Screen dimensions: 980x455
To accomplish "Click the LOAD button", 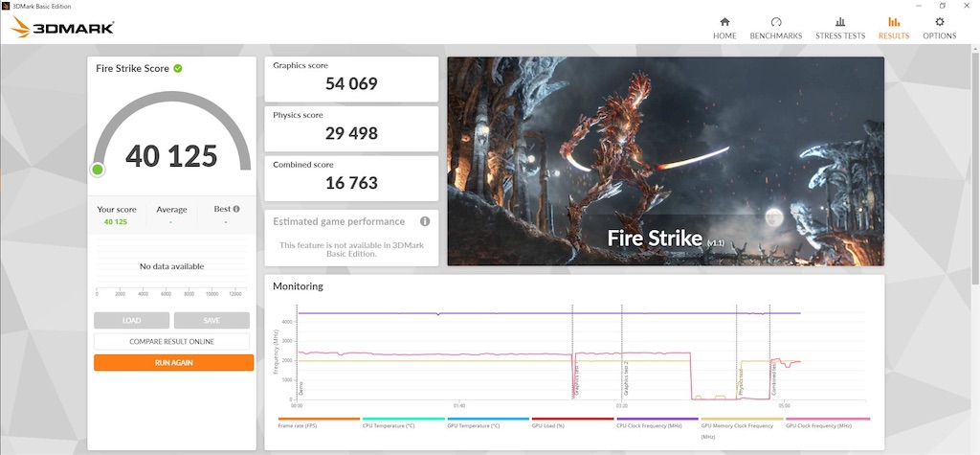I will 131,321.
